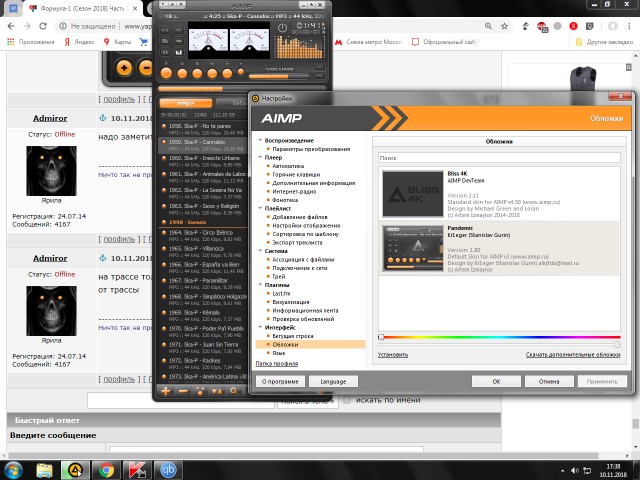Viewport: 640px width, 480px height.
Task: Open the Папка профиля link
Action: [x=277, y=363]
